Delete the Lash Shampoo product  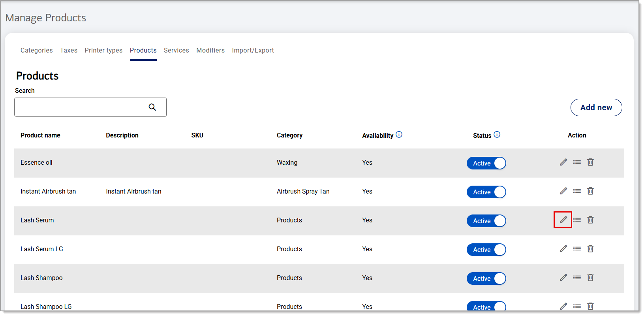(590, 278)
